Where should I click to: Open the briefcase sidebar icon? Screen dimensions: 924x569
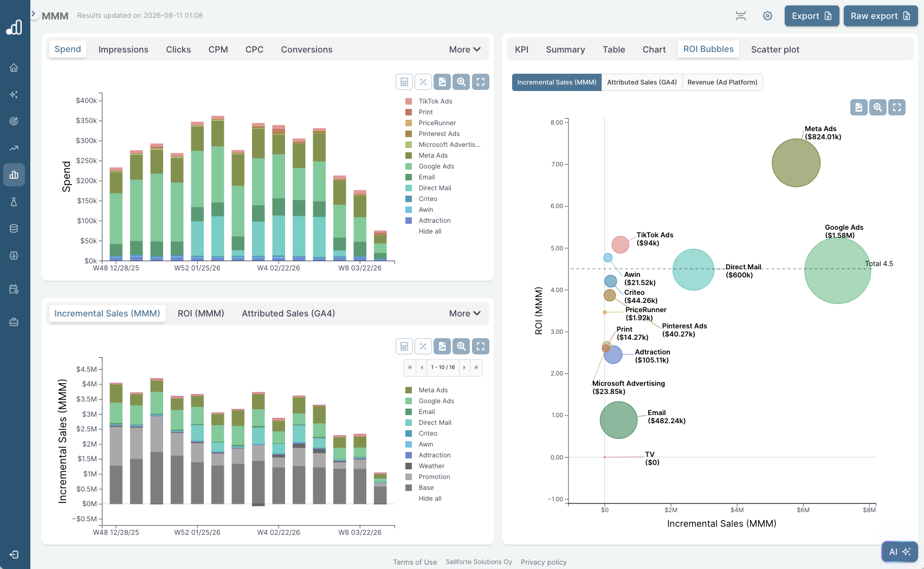(x=14, y=322)
